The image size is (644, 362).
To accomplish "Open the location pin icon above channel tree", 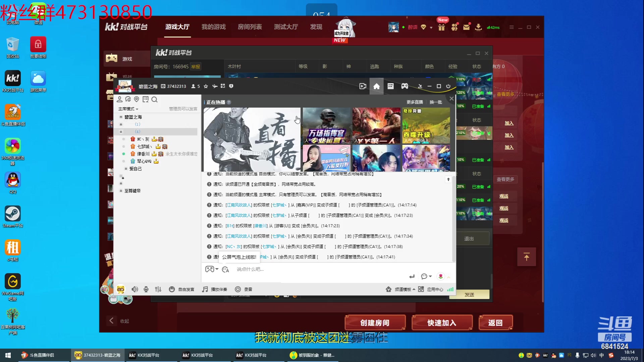I will click(137, 99).
